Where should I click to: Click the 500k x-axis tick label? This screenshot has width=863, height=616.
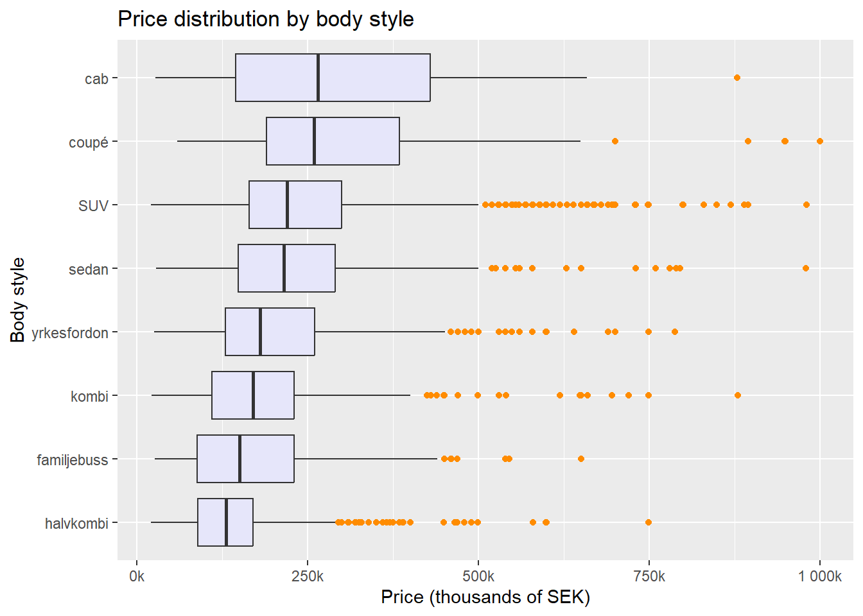click(x=478, y=576)
